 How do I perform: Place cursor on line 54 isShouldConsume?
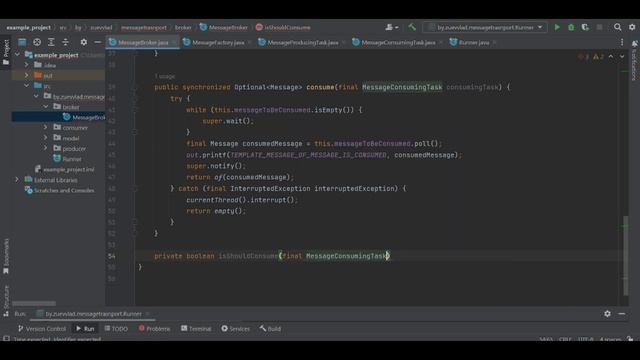click(x=248, y=256)
